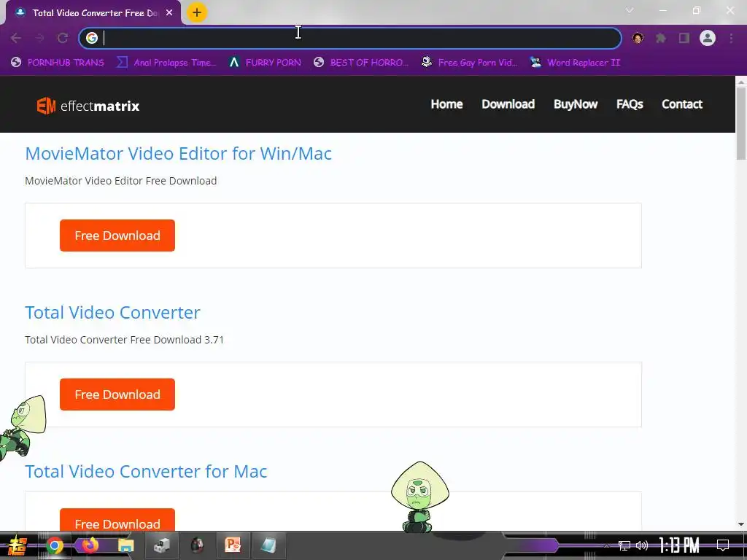
Task: Open a new browser tab
Action: (x=197, y=13)
